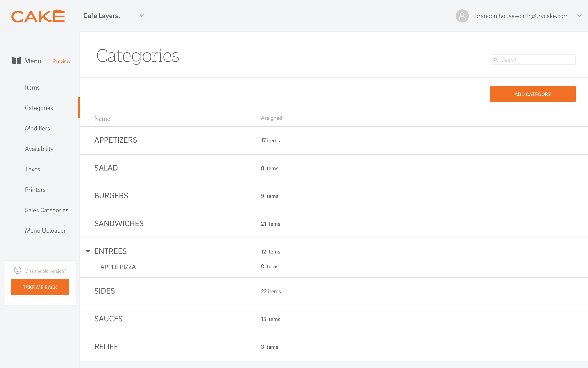
Task: Click the 12 items count
Action: tap(271, 251)
